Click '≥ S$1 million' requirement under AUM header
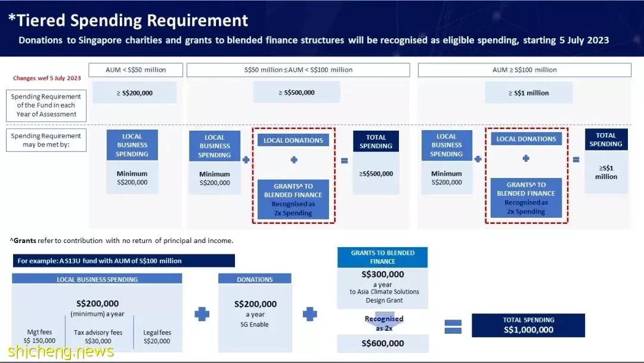 tap(528, 93)
